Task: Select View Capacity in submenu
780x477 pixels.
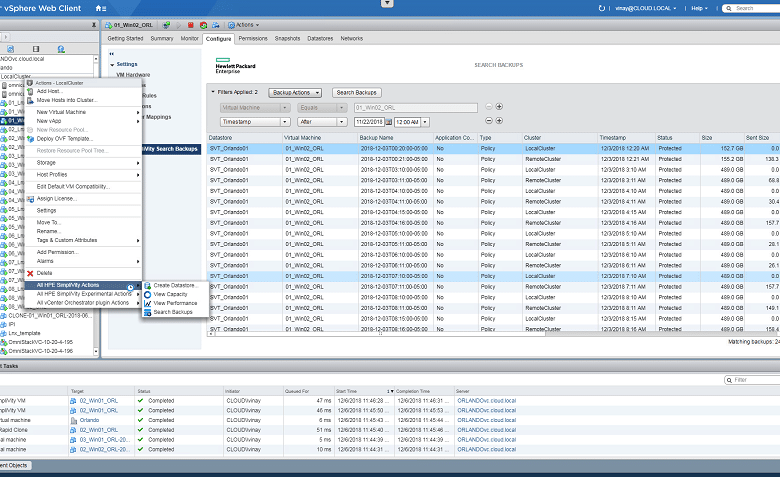Action: click(x=170, y=294)
